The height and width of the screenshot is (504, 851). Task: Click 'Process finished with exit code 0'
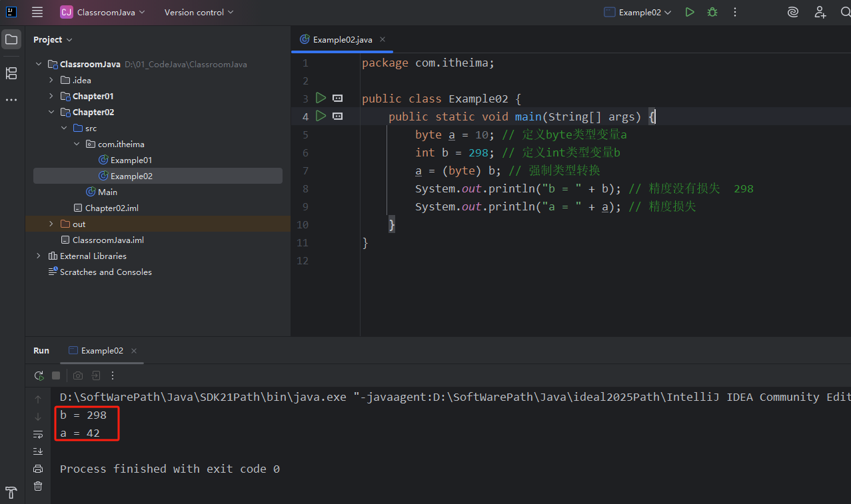click(170, 469)
